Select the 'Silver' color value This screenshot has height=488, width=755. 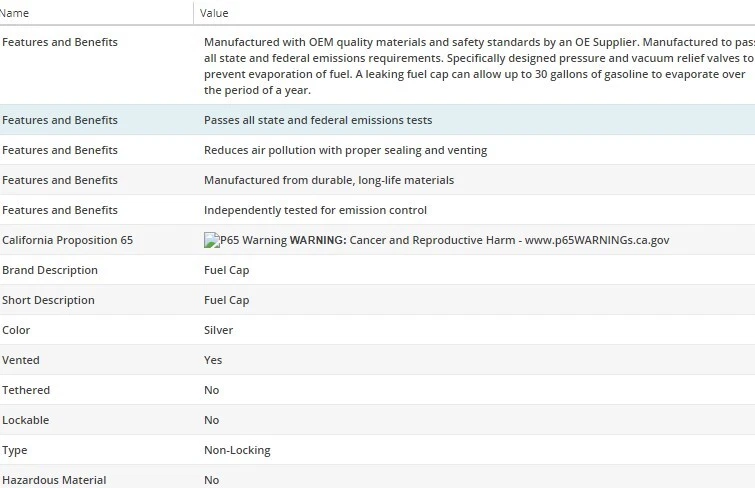coord(218,330)
